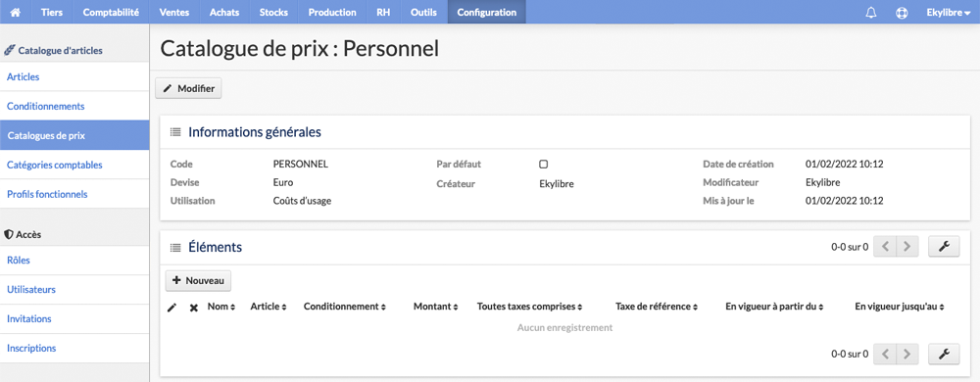
Task: Open the Comptabilité menu
Action: point(111,12)
